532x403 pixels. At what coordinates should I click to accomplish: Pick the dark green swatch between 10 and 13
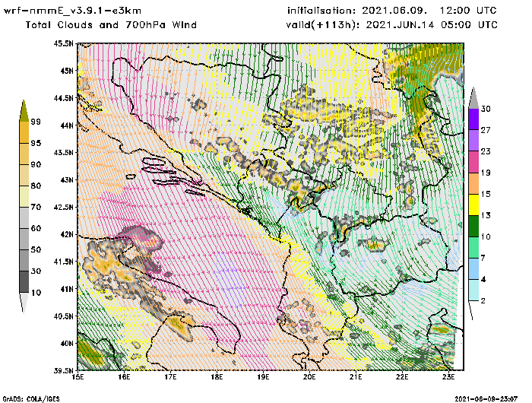coord(473,226)
